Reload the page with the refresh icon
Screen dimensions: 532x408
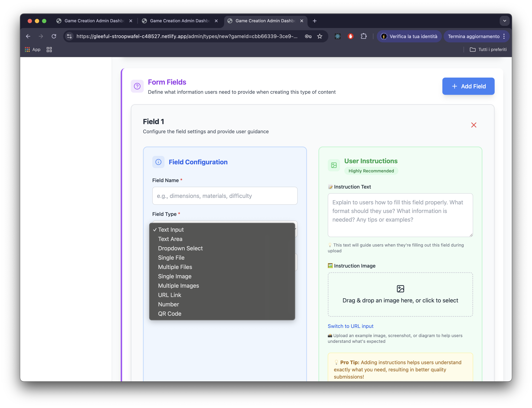(x=54, y=36)
